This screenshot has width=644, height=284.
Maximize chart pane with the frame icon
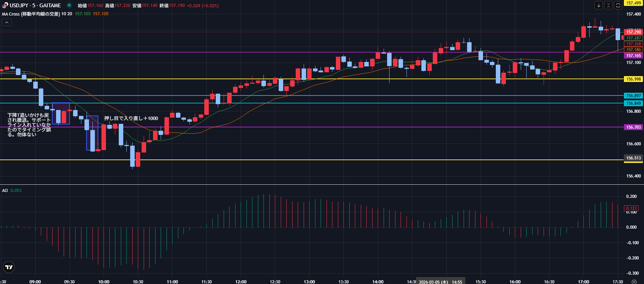pos(618,5)
